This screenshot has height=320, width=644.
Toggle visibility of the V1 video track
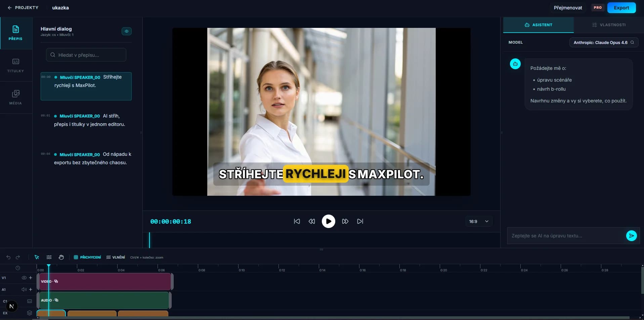(x=24, y=278)
